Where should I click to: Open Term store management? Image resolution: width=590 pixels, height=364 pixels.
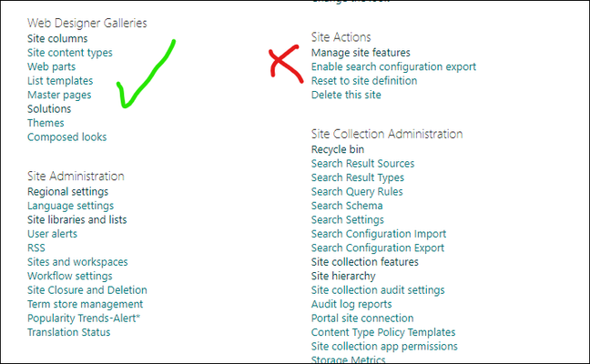[85, 304]
